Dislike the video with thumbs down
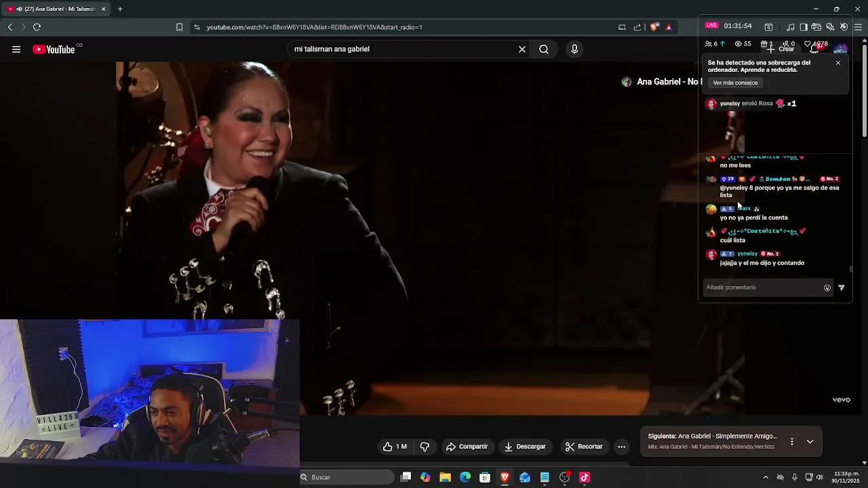The width and height of the screenshot is (868, 488). 425,447
